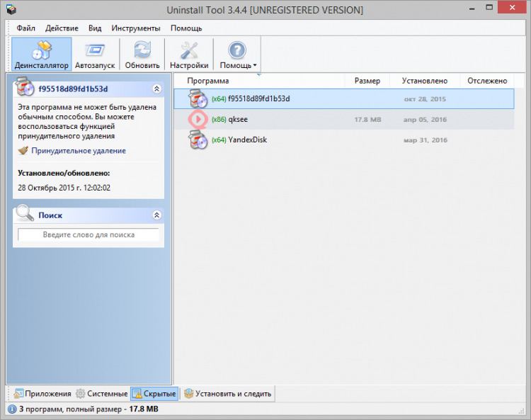Image resolution: width=531 pixels, height=420 pixels.
Task: Open Настройки settings from the toolbar
Action: point(189,54)
